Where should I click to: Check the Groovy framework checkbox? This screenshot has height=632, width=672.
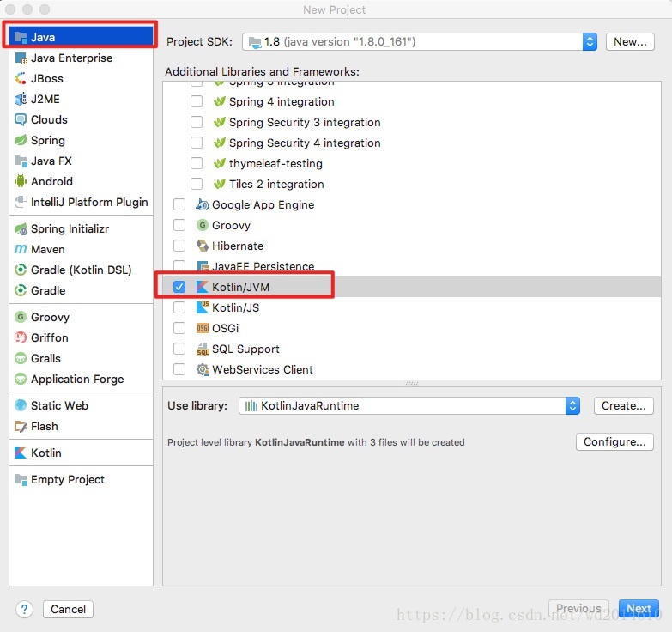tap(179, 225)
